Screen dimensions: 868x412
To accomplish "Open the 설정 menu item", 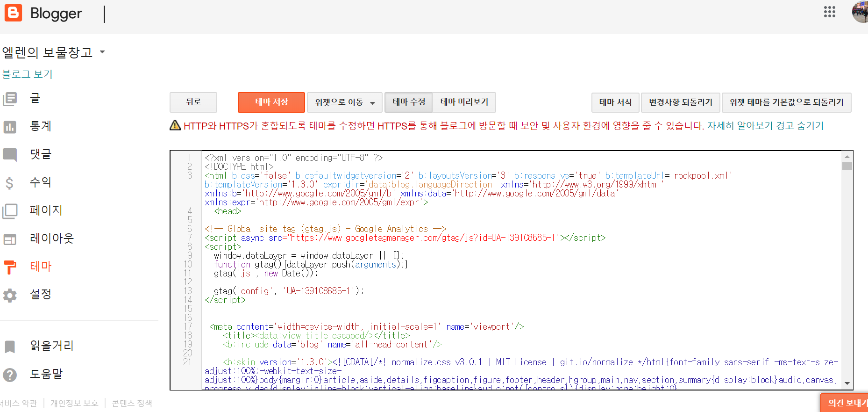I will click(x=41, y=294).
